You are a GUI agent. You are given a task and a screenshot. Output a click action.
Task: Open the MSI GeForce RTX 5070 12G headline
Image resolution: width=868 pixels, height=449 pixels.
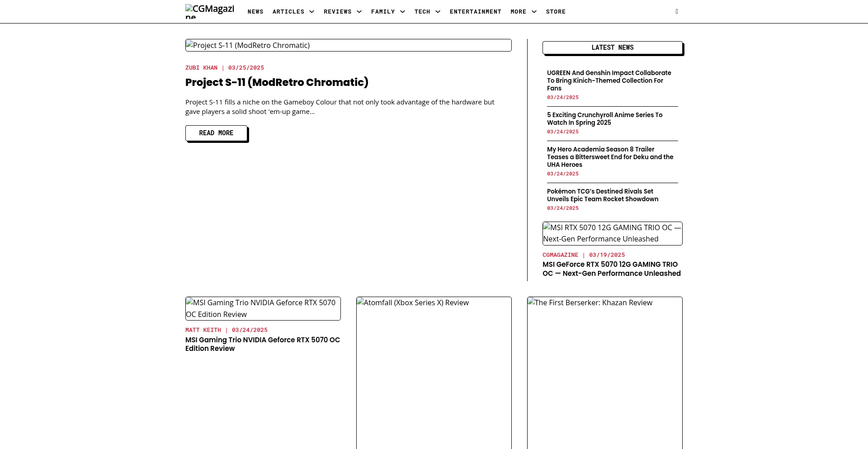pos(612,269)
